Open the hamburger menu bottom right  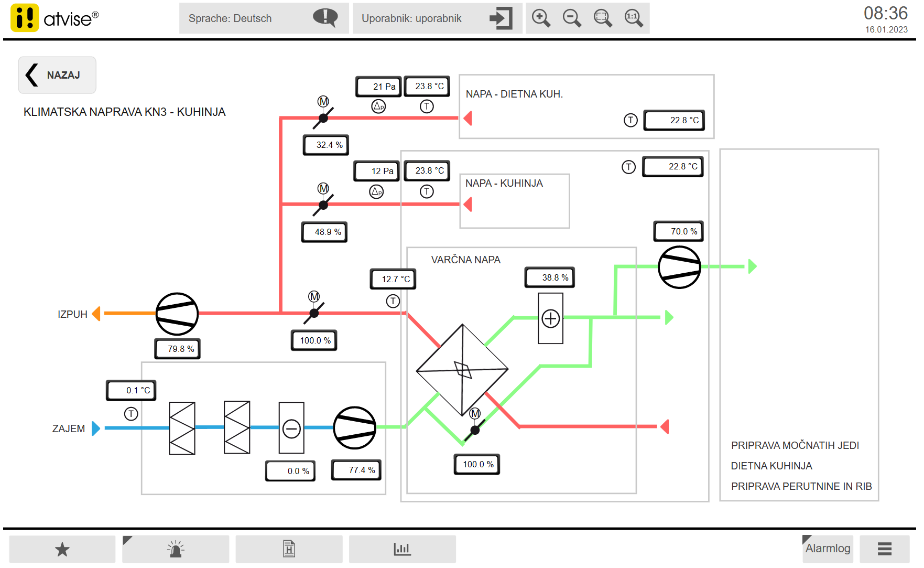884,549
